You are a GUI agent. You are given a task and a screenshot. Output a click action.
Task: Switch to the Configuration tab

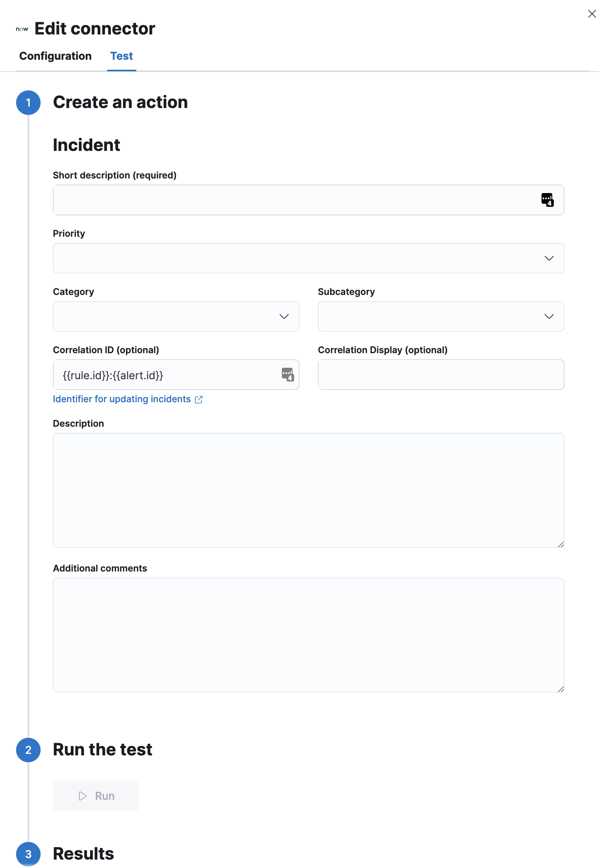(x=56, y=56)
